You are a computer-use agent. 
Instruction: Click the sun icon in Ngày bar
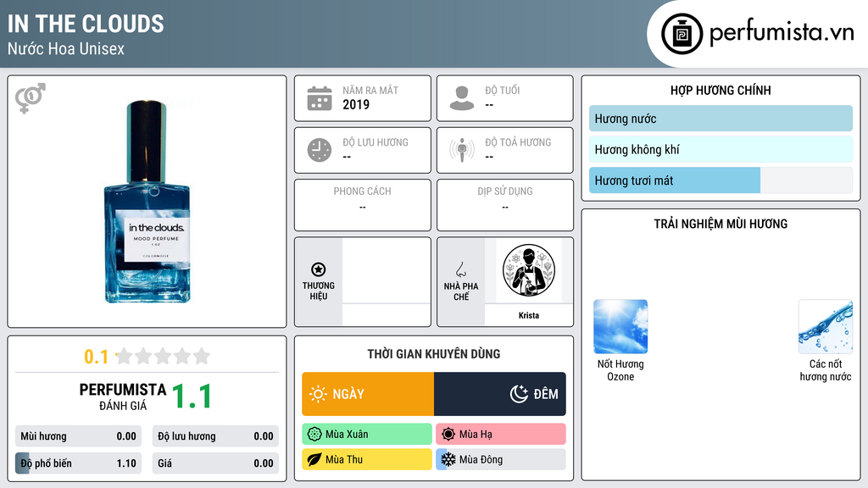(x=319, y=394)
